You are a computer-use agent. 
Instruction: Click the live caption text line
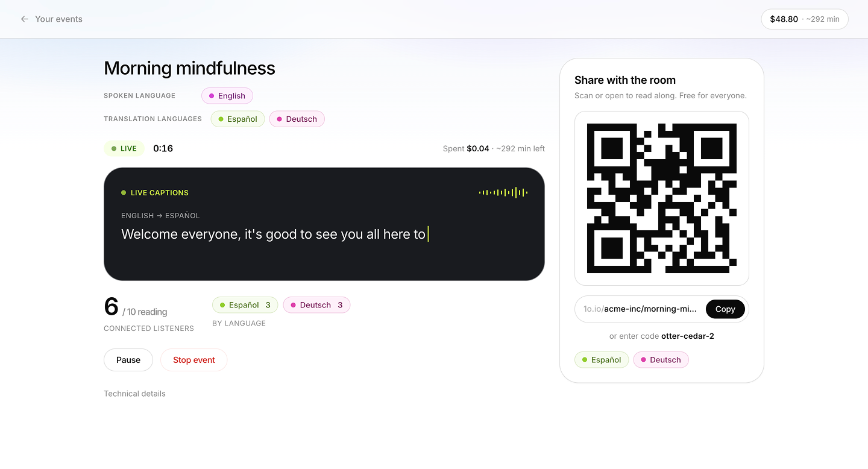274,234
